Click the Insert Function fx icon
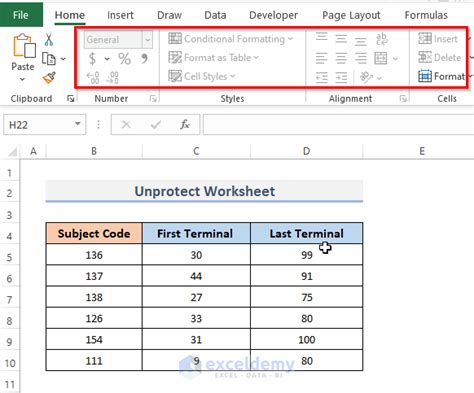Screen dimensions: 474x393 (185, 125)
